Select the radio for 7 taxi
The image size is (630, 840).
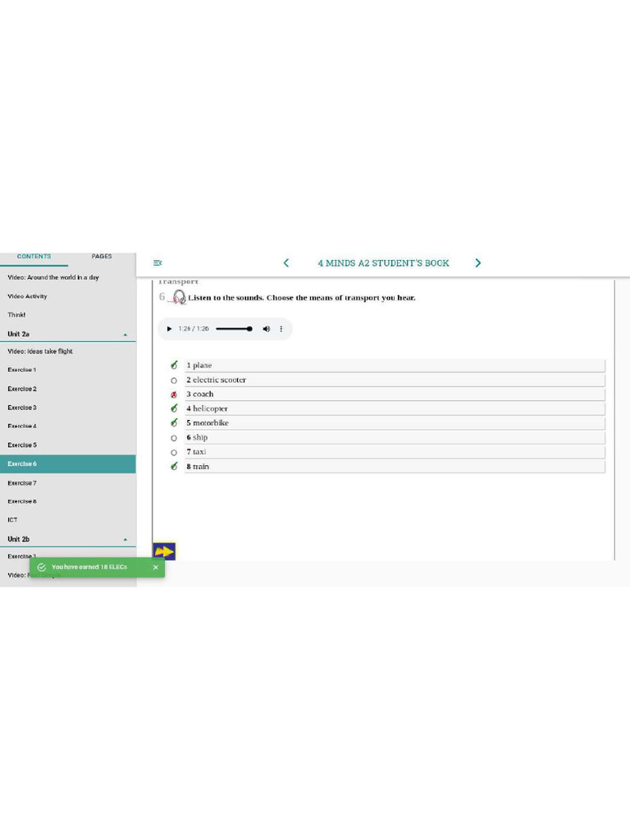point(174,453)
